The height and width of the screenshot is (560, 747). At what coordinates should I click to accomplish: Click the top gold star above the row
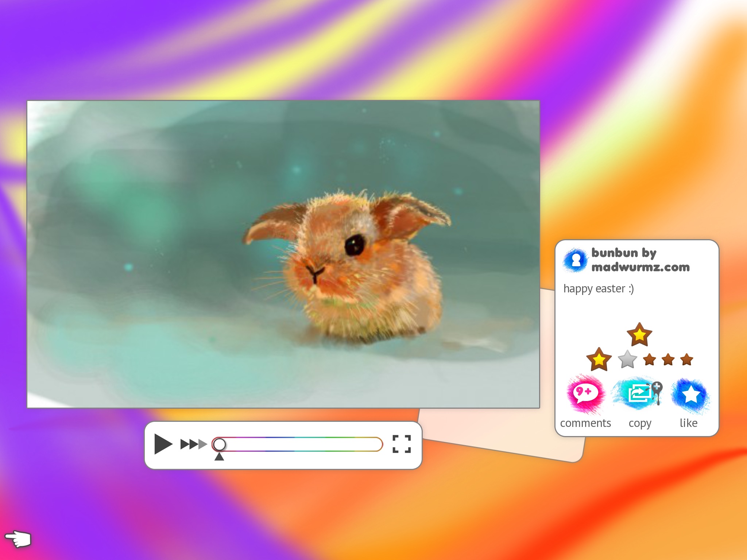[x=639, y=335]
